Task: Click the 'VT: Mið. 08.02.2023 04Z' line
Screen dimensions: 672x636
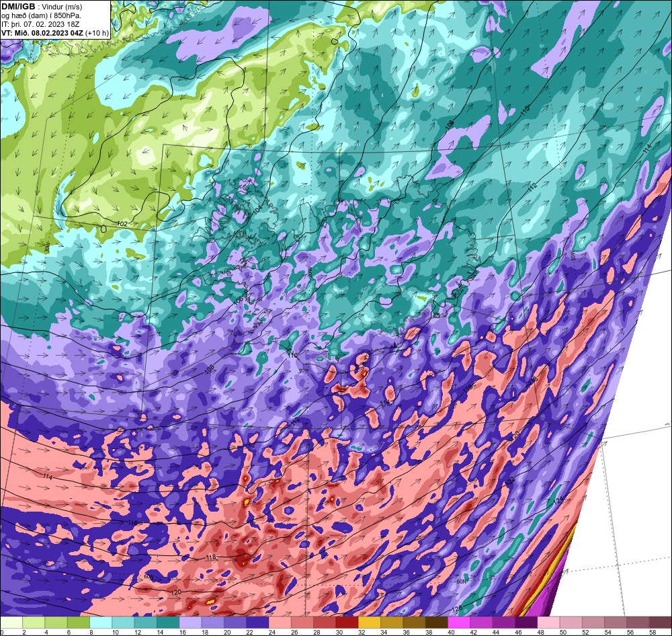Action: [x=42, y=32]
